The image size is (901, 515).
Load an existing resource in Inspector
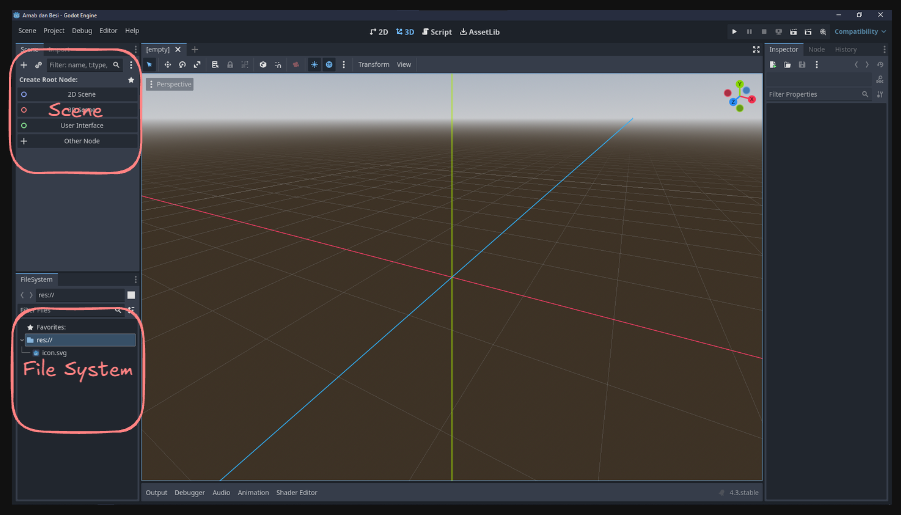(x=787, y=65)
